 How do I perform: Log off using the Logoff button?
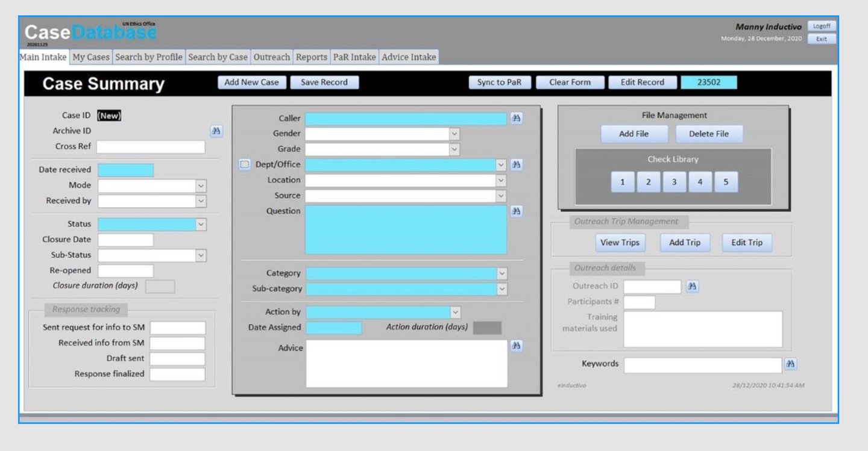(x=822, y=26)
